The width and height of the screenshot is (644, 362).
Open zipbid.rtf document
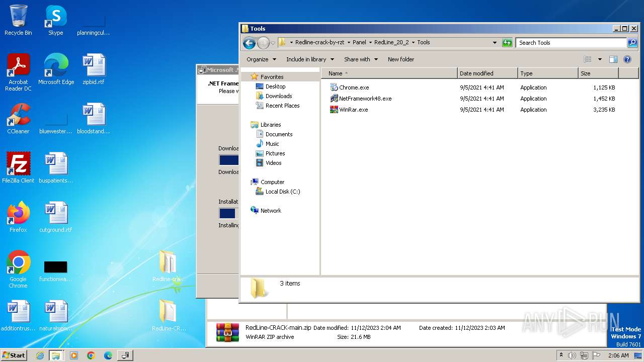(94, 69)
